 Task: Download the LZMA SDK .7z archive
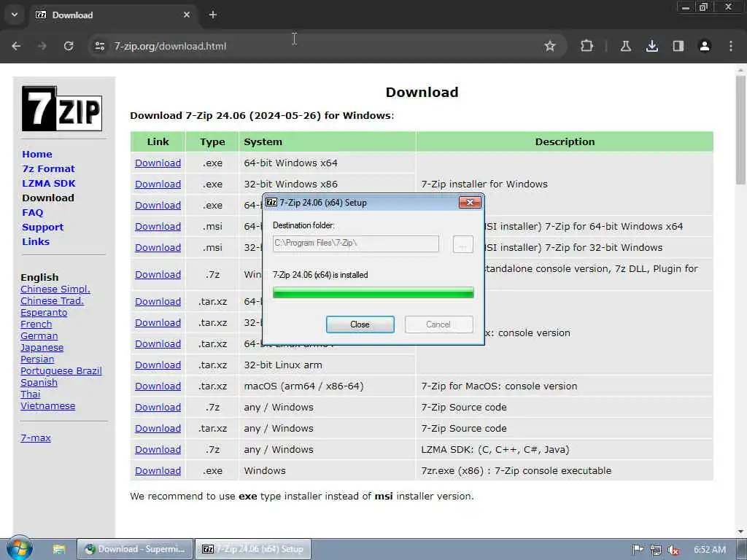click(158, 449)
